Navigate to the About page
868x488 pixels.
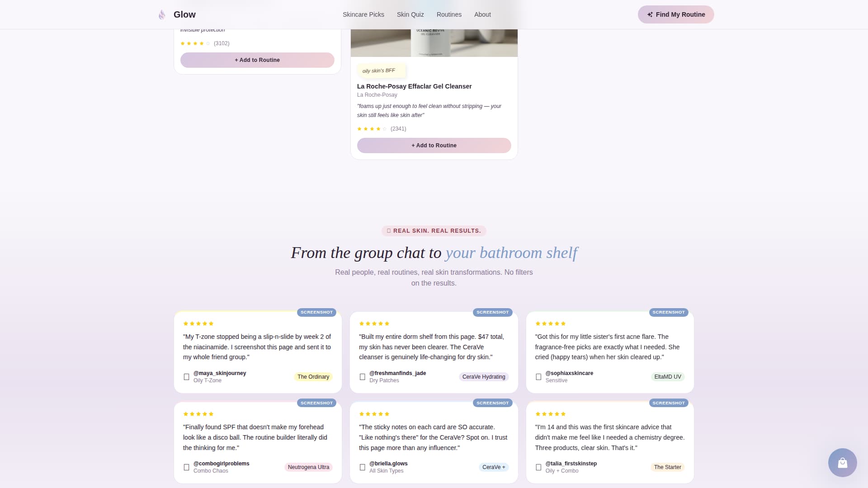[x=482, y=14]
